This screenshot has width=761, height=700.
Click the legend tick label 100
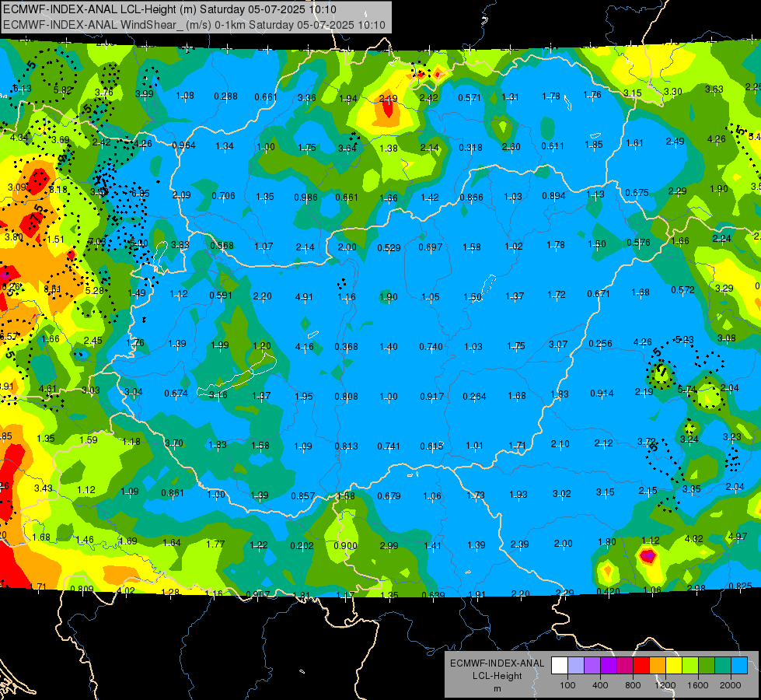[567, 685]
